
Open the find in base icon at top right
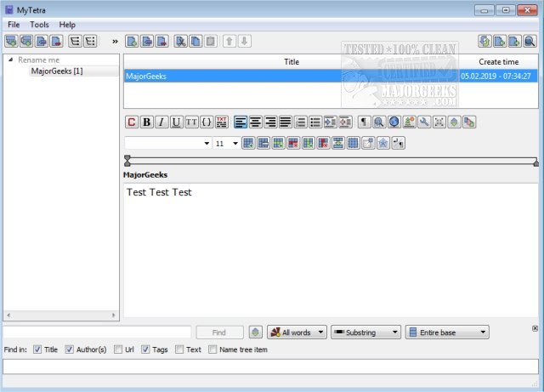[530, 42]
